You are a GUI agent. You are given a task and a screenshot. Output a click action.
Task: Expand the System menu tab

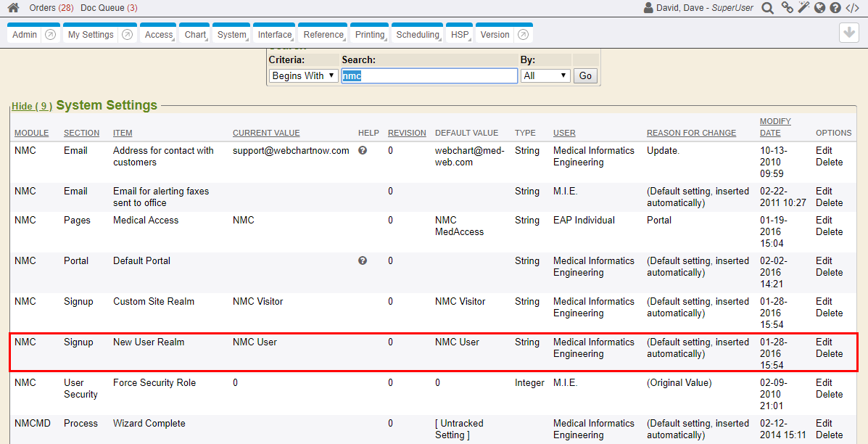tap(232, 35)
